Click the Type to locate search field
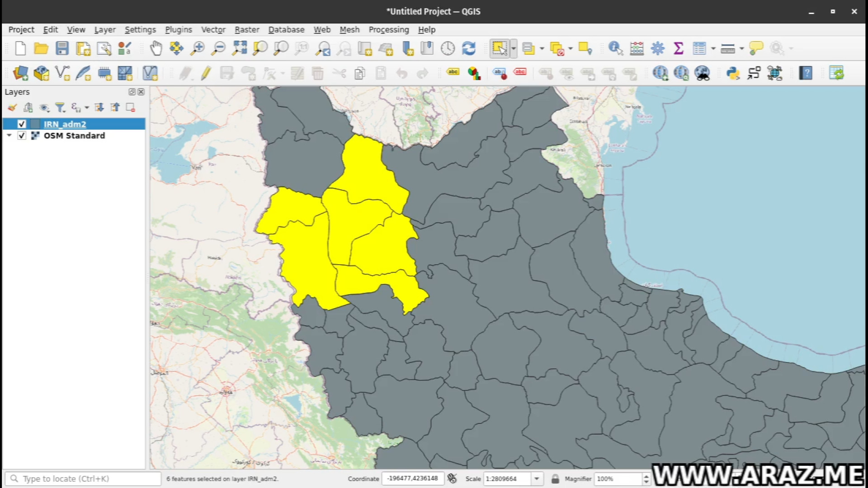Image resolution: width=868 pixels, height=488 pixels. 84,479
